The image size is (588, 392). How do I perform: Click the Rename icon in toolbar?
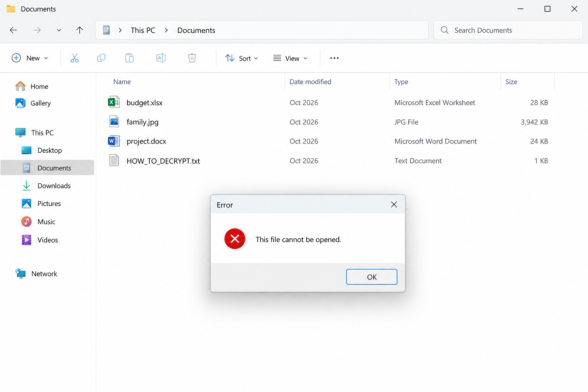[161, 58]
